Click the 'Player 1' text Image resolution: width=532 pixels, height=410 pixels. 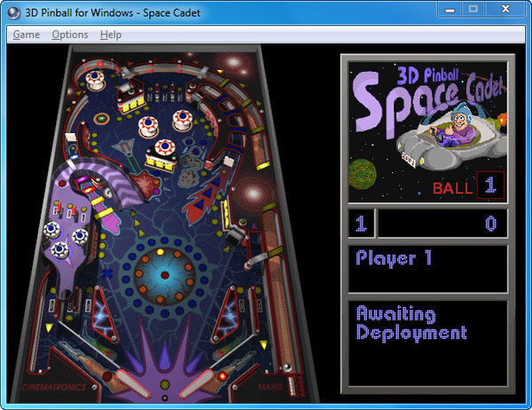pos(394,258)
